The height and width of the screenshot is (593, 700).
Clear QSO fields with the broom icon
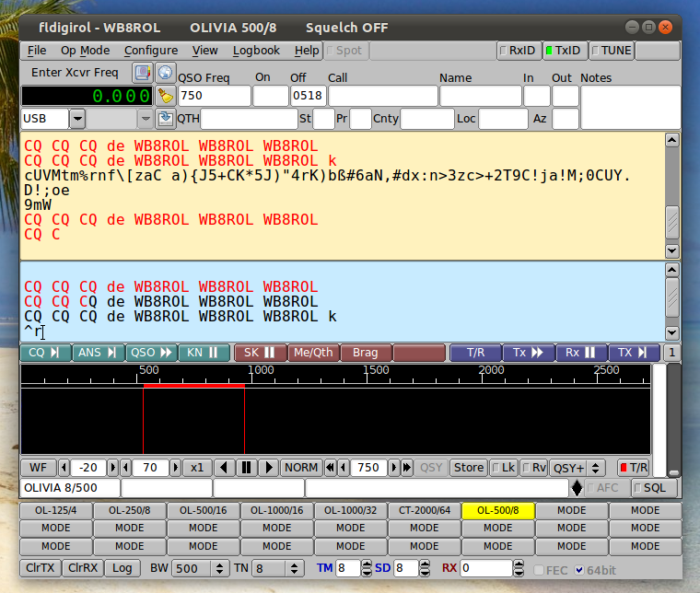click(x=166, y=96)
